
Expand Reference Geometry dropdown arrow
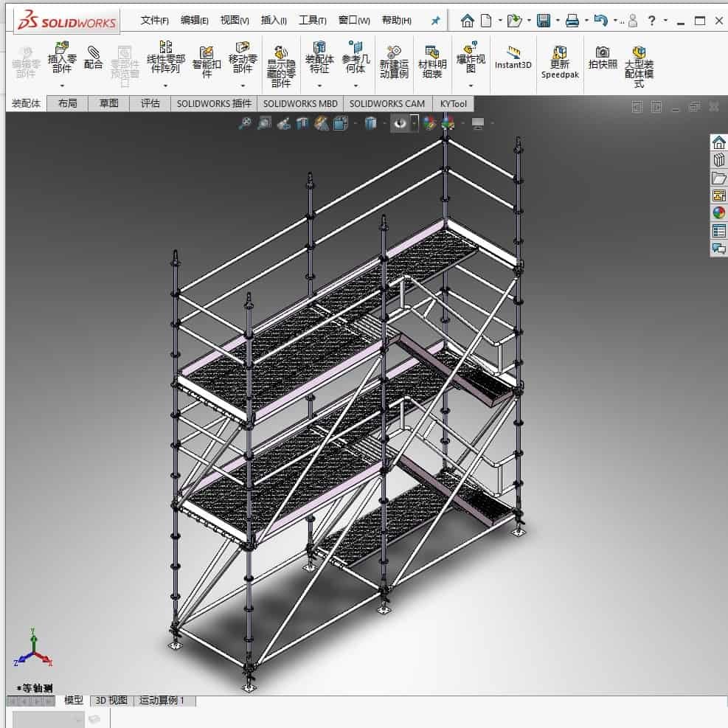tap(356, 86)
